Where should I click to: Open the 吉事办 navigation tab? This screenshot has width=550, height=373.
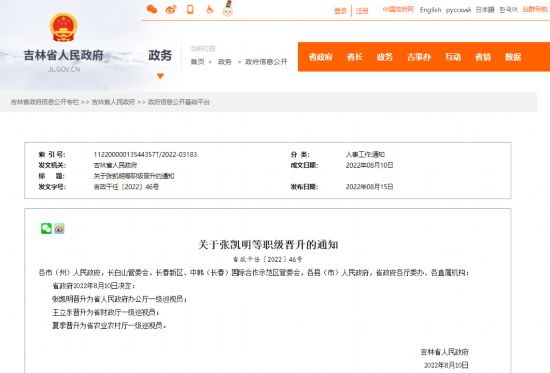click(419, 57)
